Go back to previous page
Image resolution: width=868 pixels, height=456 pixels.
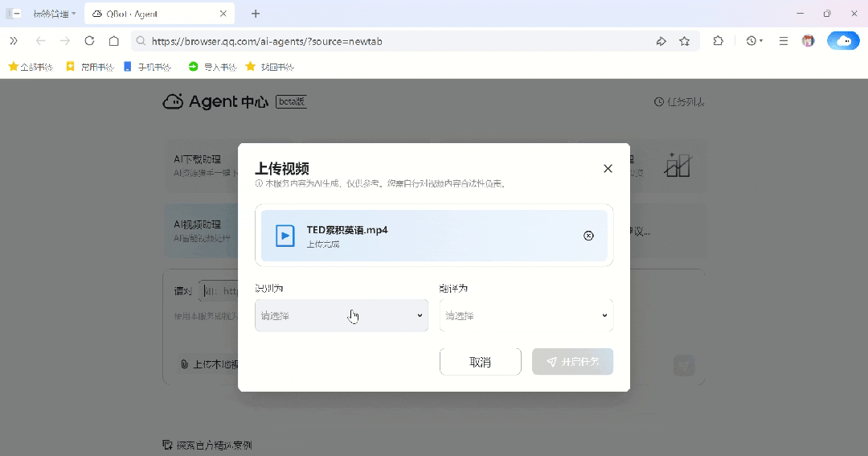point(40,41)
